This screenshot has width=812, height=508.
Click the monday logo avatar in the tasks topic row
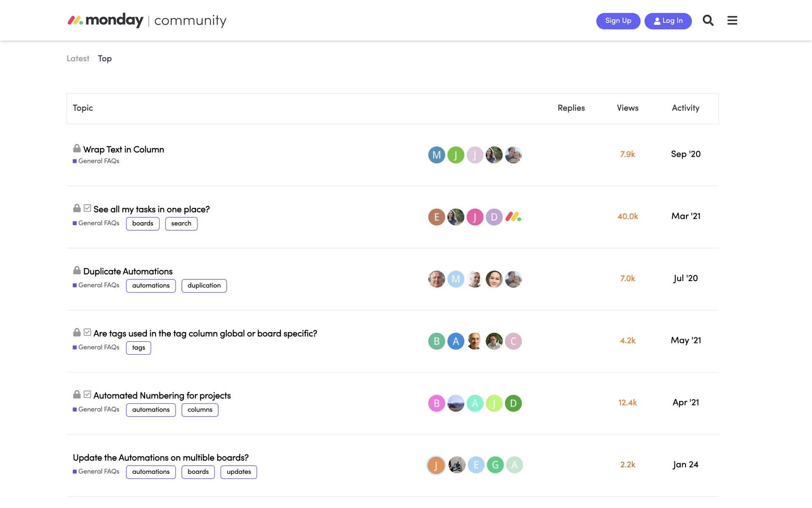pos(513,217)
